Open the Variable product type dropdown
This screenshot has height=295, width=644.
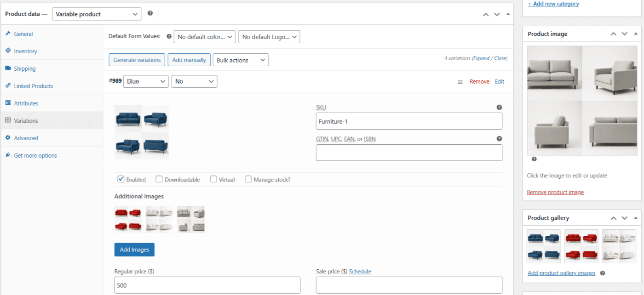coord(97,14)
